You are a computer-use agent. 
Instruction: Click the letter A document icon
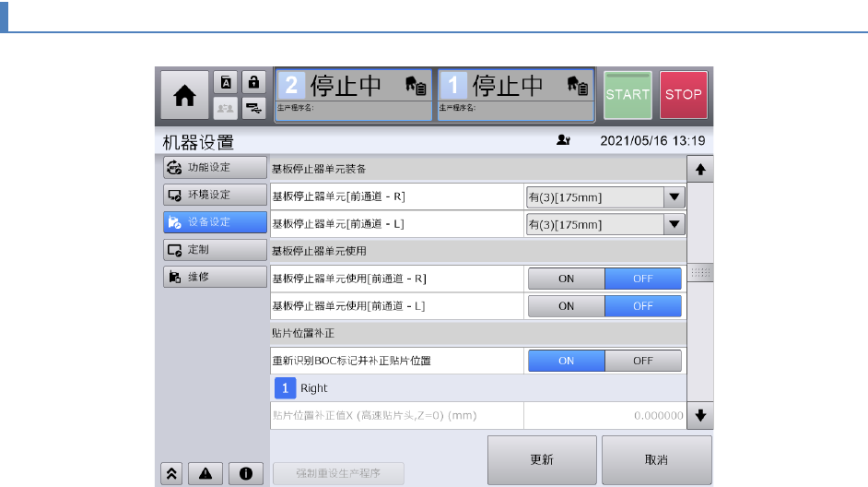click(x=226, y=83)
